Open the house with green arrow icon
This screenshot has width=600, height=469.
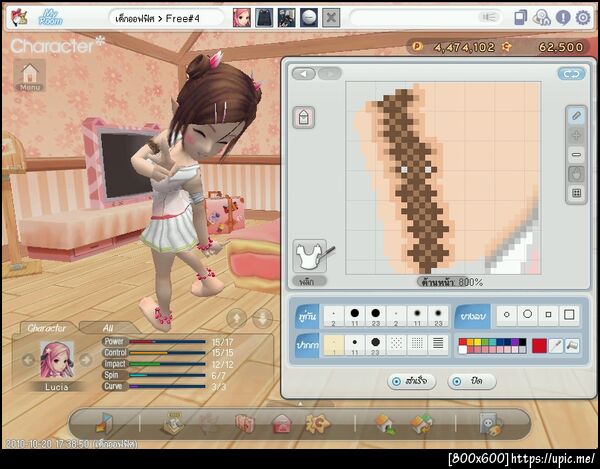pyautogui.click(x=385, y=424)
